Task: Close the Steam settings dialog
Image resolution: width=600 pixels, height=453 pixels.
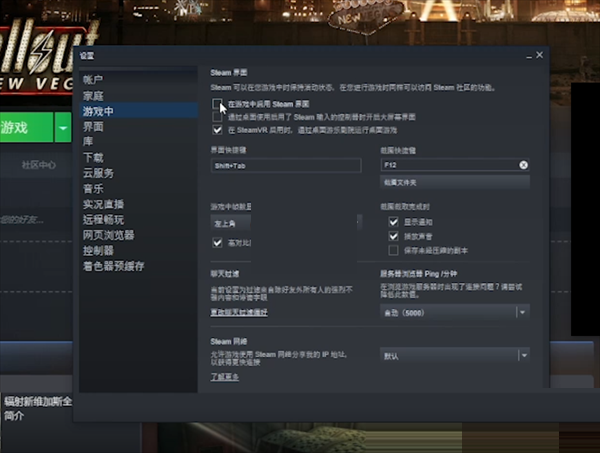Action: [x=539, y=56]
